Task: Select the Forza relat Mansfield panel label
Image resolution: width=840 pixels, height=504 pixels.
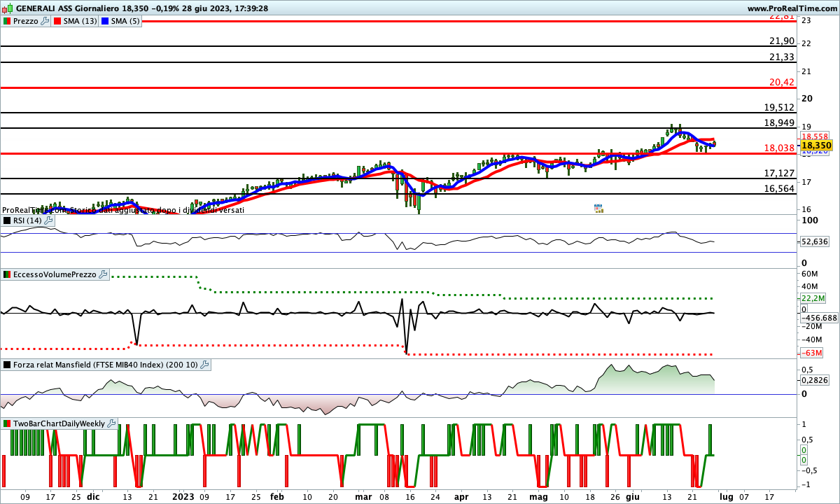Action: (x=106, y=365)
